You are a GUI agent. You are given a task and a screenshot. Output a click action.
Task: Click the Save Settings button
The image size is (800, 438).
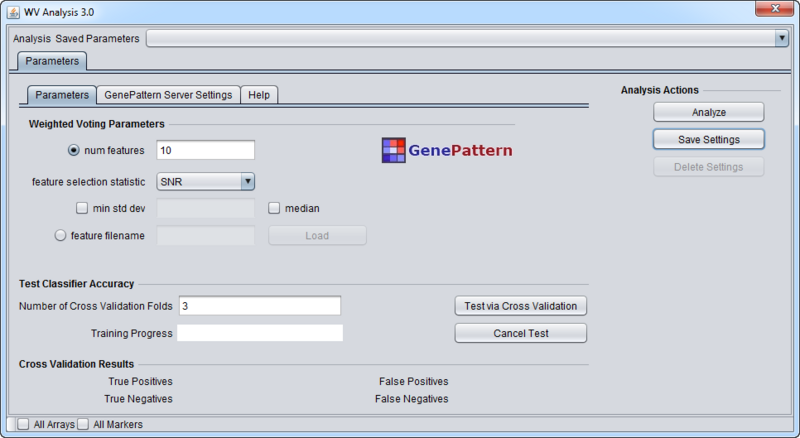[x=709, y=139]
